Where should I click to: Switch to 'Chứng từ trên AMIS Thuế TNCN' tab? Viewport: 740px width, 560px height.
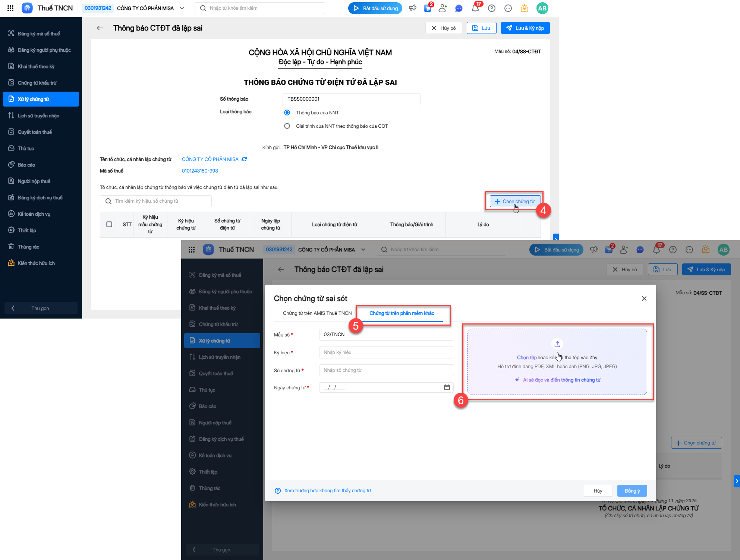[317, 313]
